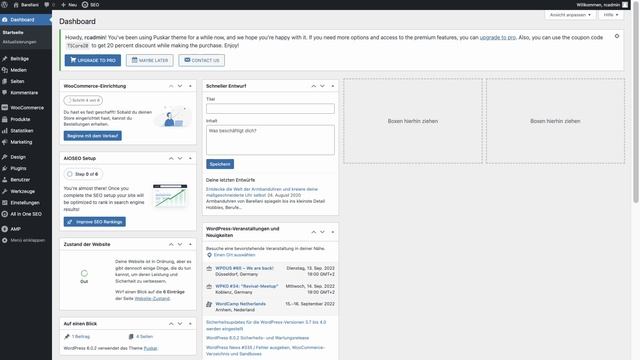Move Zustand der Website widget down

pyautogui.click(x=180, y=244)
